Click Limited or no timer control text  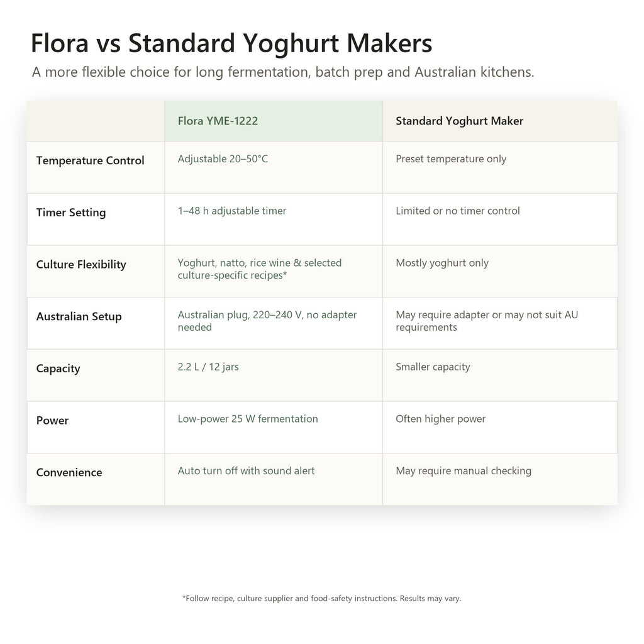tap(458, 211)
